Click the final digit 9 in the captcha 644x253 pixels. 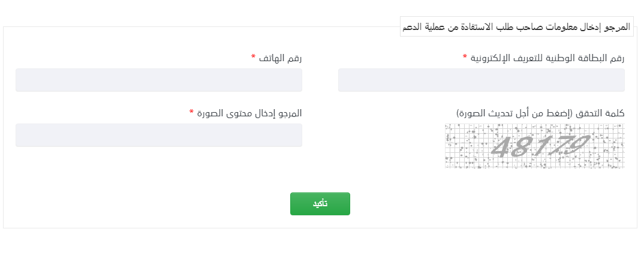coord(577,145)
